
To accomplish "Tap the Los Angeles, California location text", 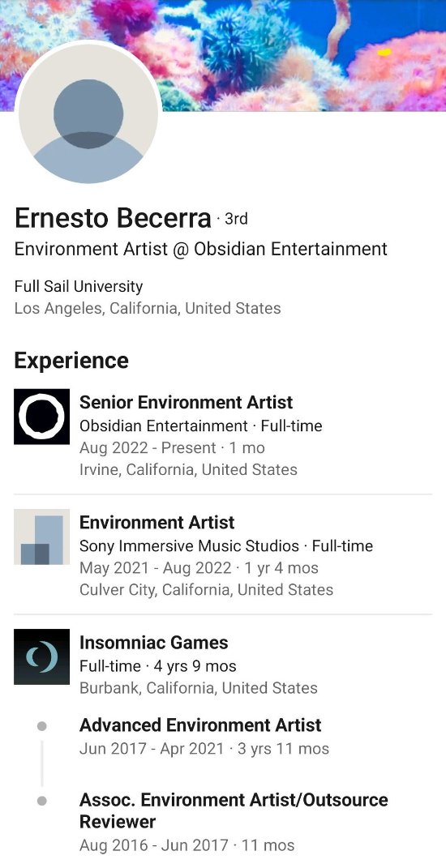I will coord(148,308).
